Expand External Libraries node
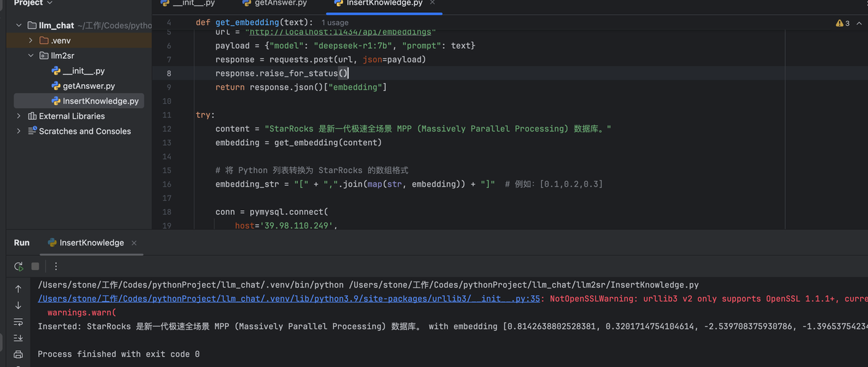Image resolution: width=868 pixels, height=367 pixels. coord(19,116)
